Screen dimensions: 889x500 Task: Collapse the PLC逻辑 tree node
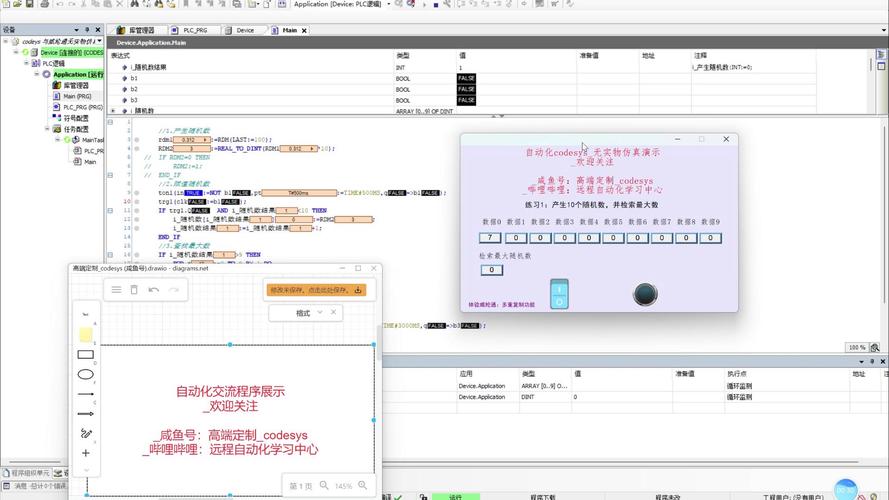tap(27, 63)
